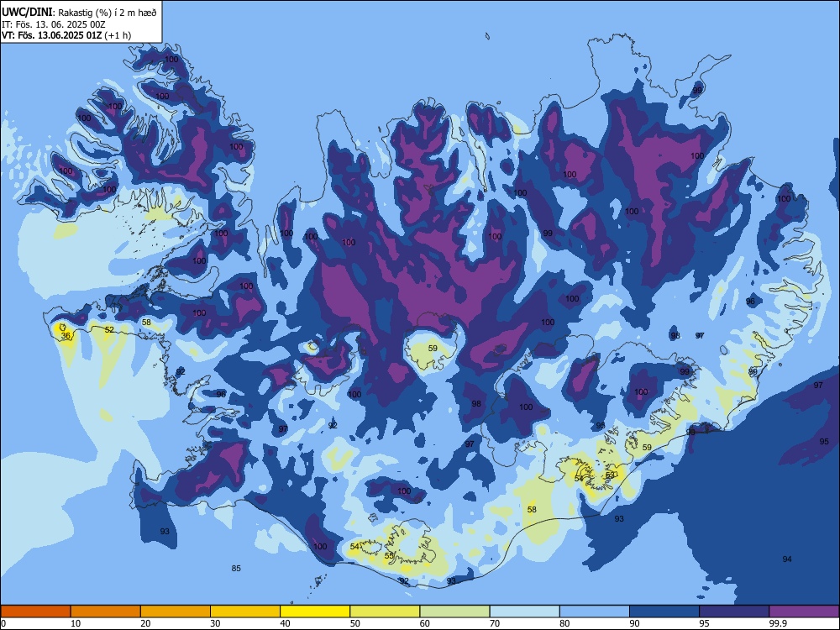Select the 'Rakastig (%) í 2 m hæð' label

click(x=108, y=13)
